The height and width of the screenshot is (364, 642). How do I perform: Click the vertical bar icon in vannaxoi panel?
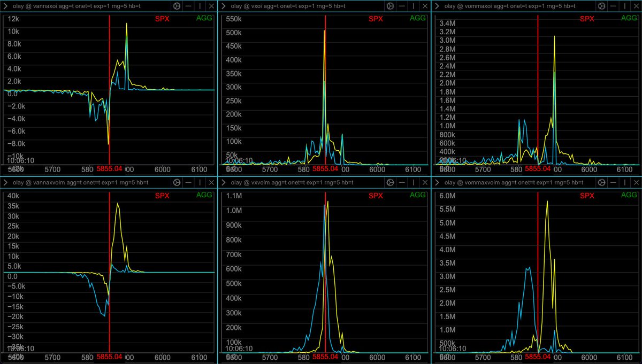tap(200, 6)
